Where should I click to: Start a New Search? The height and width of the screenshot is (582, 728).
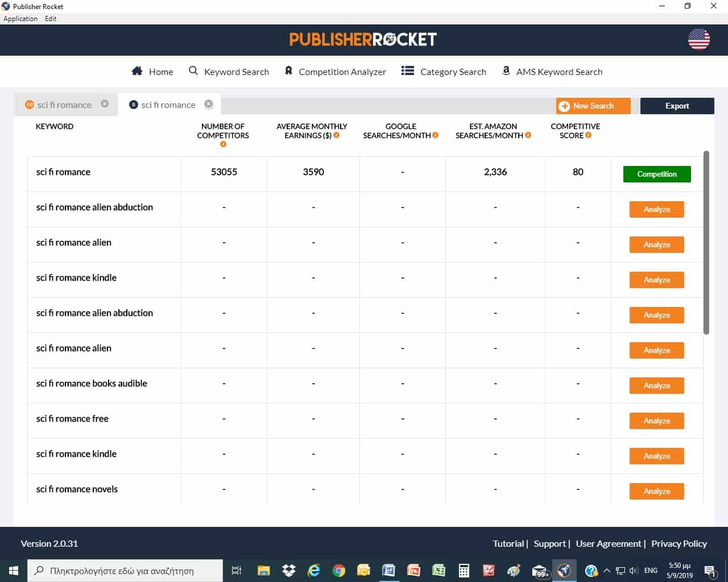tap(593, 106)
